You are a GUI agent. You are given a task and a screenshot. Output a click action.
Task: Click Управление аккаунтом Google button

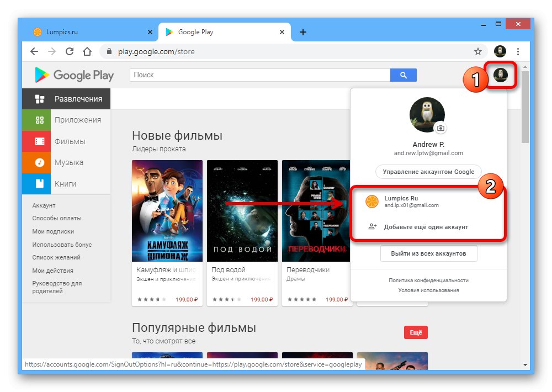428,172
